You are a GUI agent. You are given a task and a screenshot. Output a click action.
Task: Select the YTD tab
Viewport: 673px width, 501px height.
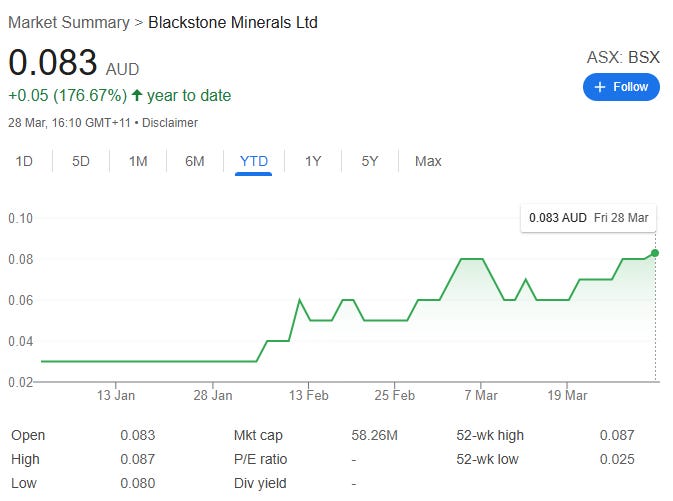point(254,161)
